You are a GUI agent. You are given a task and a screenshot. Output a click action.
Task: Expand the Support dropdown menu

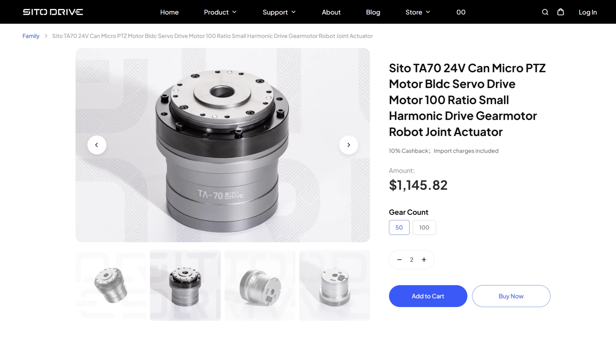pyautogui.click(x=279, y=12)
